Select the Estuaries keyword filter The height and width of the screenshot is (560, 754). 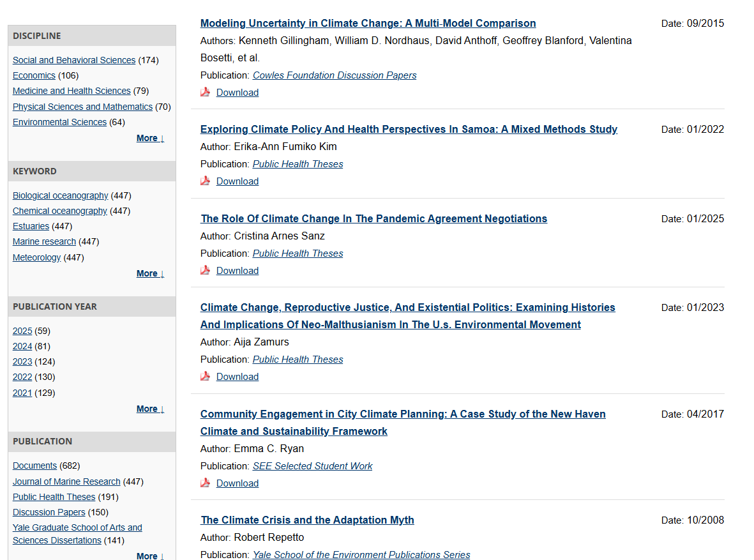point(31,226)
